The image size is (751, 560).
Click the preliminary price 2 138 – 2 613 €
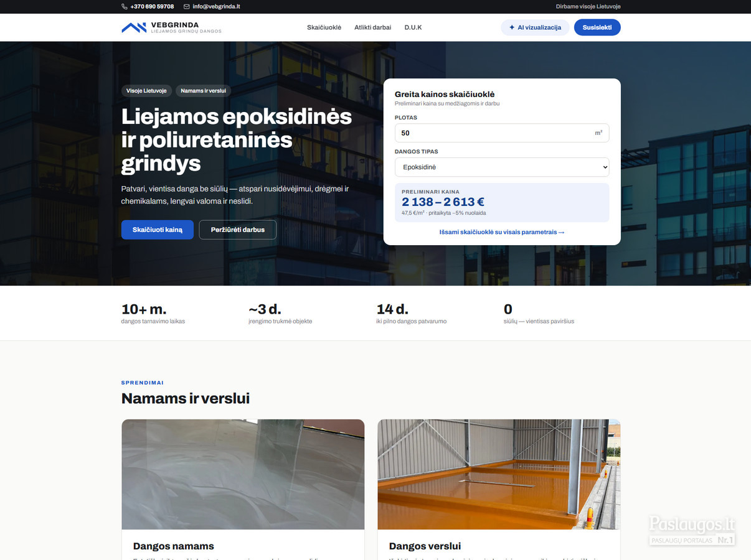(443, 202)
